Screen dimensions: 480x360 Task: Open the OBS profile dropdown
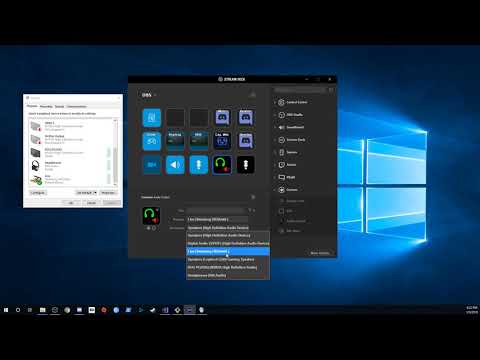149,95
